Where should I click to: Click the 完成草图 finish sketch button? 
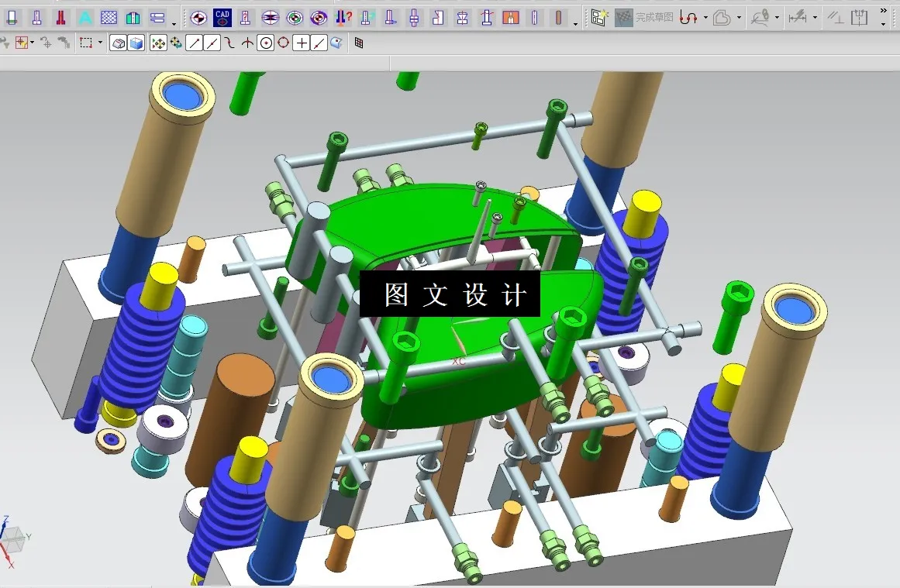[653, 17]
